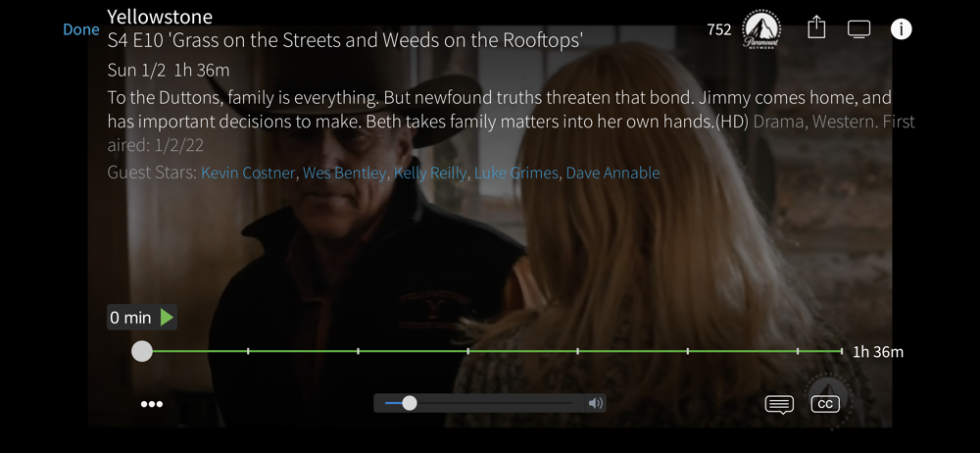Click channel number 752
The height and width of the screenshot is (453, 980).
click(x=718, y=29)
